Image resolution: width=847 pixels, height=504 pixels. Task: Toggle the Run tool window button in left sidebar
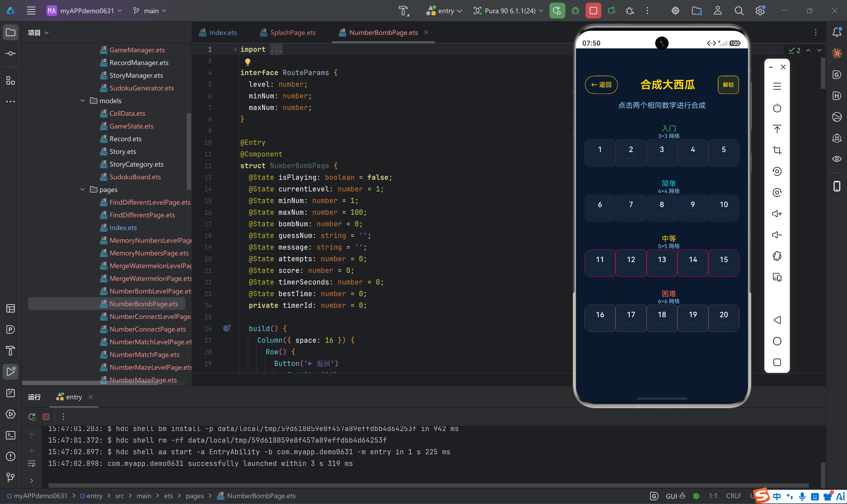[11, 372]
